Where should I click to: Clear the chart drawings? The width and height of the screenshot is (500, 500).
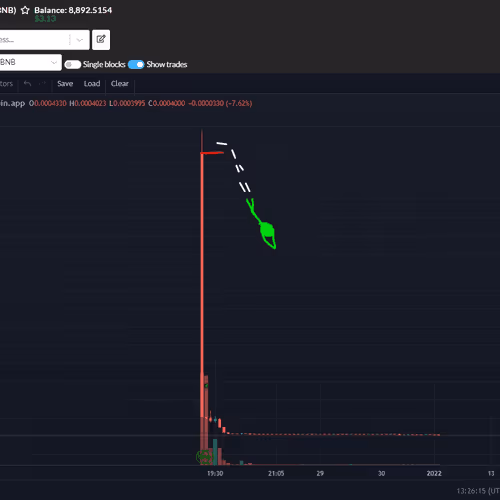click(x=120, y=83)
